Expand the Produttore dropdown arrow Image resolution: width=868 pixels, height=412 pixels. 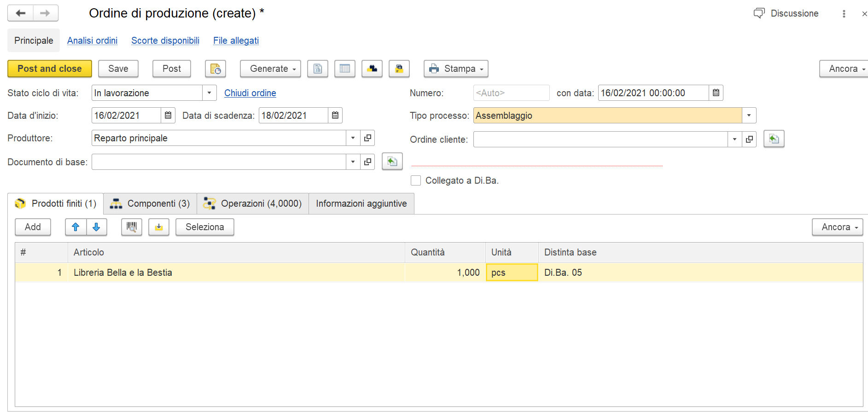pos(353,138)
